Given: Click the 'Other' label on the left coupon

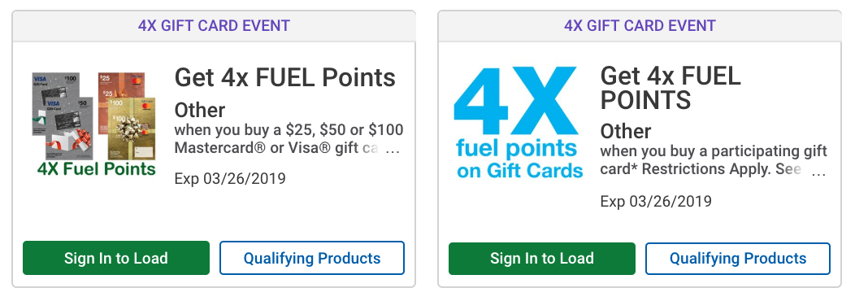Looking at the screenshot, I should click(200, 110).
